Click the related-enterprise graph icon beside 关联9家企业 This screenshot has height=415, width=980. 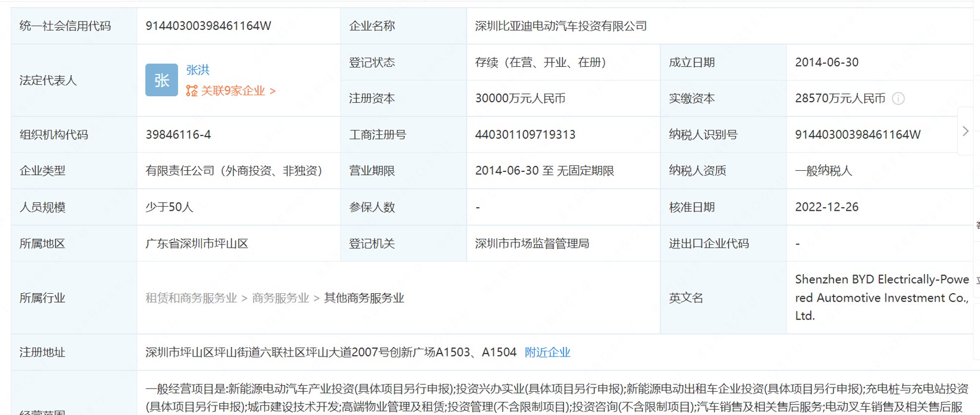click(192, 91)
